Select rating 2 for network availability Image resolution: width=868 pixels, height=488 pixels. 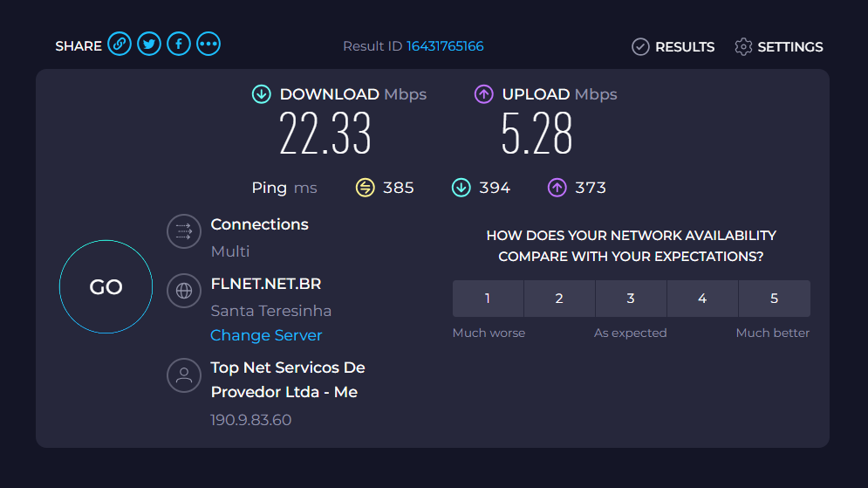(x=559, y=299)
